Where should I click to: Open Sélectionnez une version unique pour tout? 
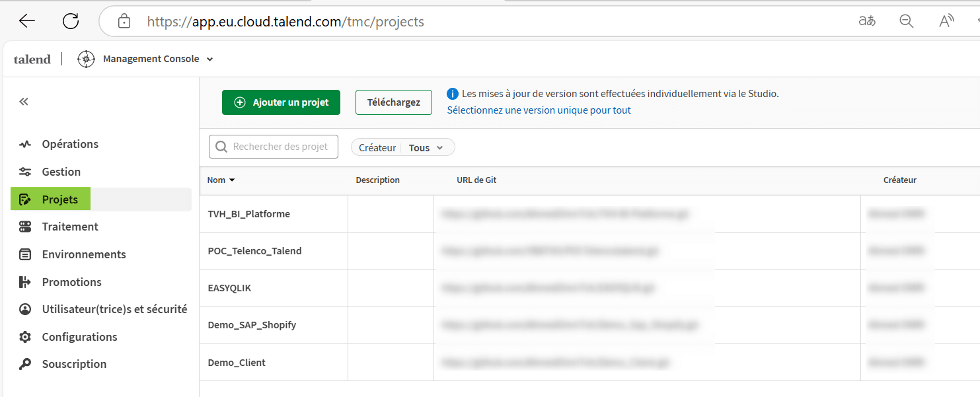539,110
